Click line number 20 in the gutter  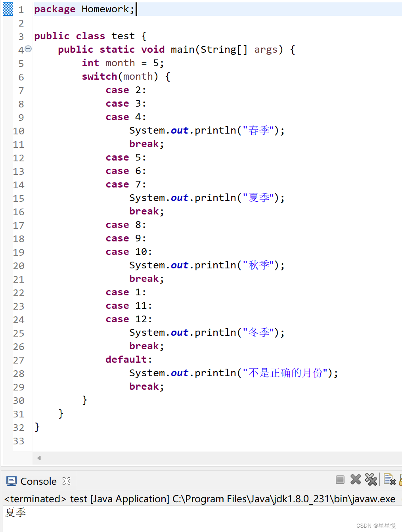click(x=19, y=266)
